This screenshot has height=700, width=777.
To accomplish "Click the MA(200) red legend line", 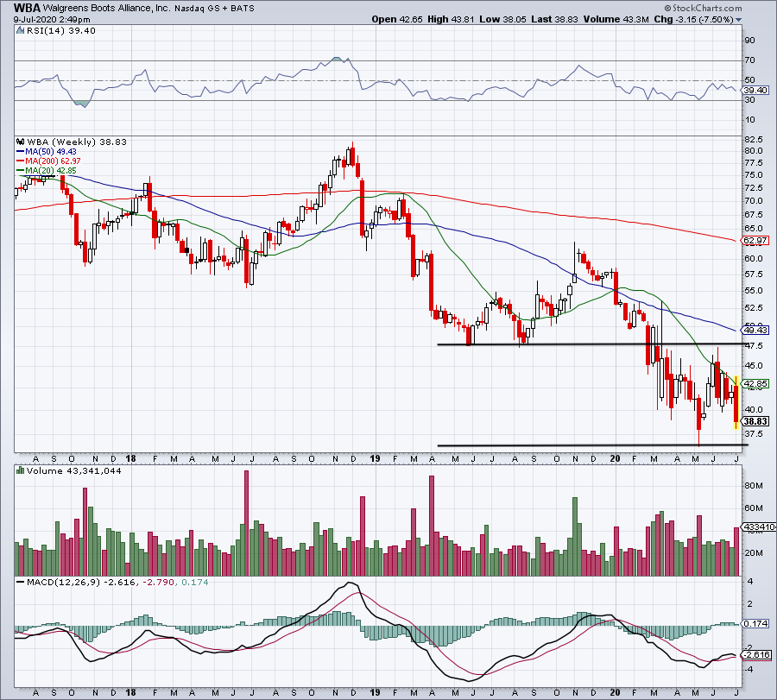I will tap(21, 161).
